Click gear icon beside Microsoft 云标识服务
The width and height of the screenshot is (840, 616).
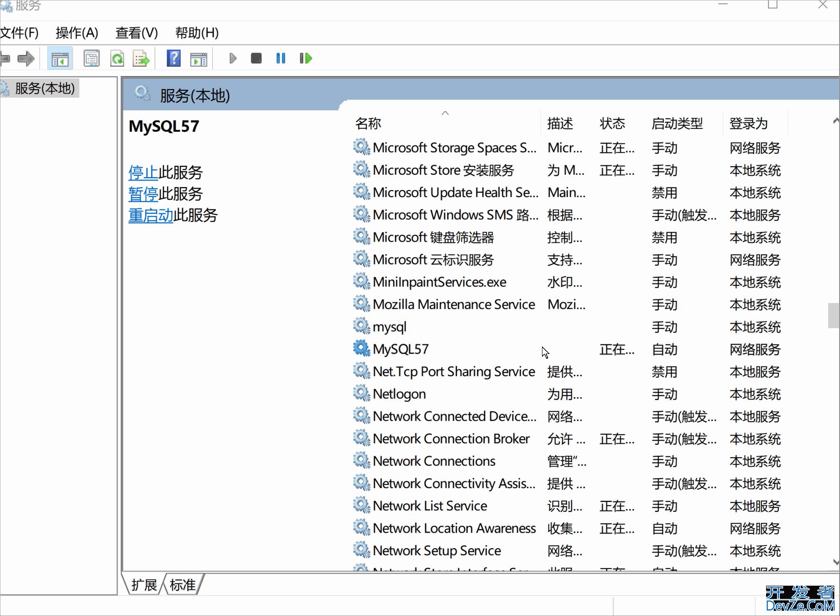pos(361,259)
